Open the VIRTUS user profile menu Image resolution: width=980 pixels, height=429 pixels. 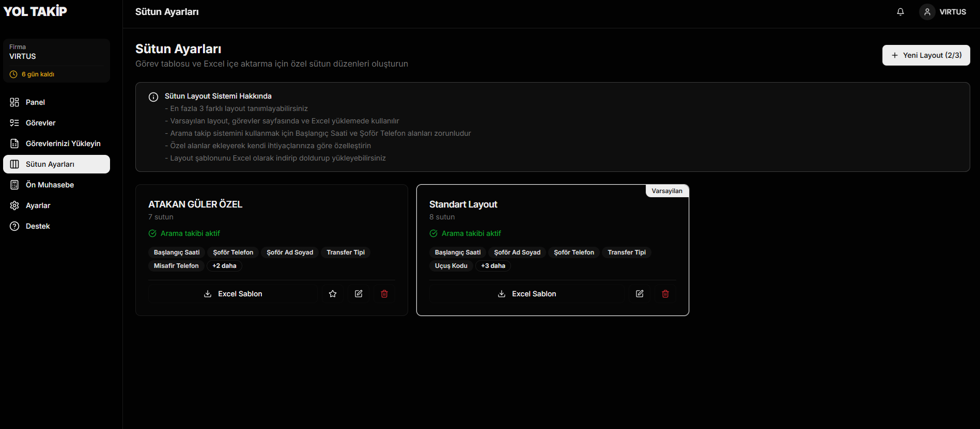(x=943, y=12)
